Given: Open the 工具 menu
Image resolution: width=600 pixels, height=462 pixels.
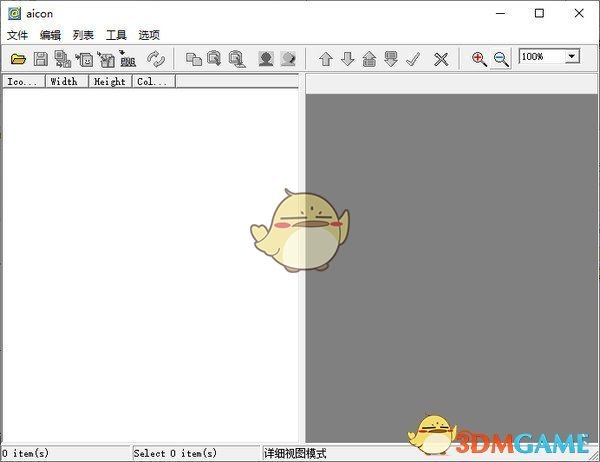Looking at the screenshot, I should [x=116, y=35].
